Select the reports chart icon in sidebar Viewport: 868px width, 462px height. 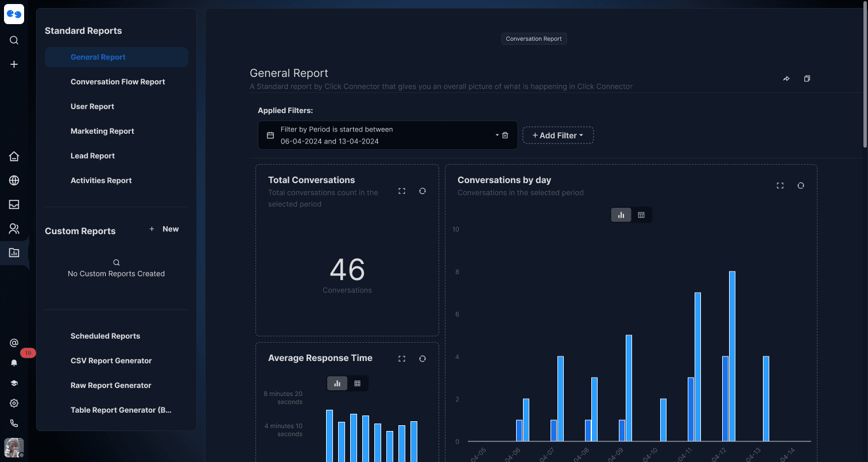(14, 253)
